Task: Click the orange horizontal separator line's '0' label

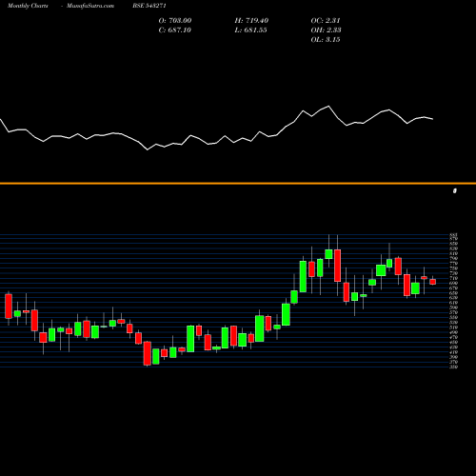Action: click(x=455, y=190)
